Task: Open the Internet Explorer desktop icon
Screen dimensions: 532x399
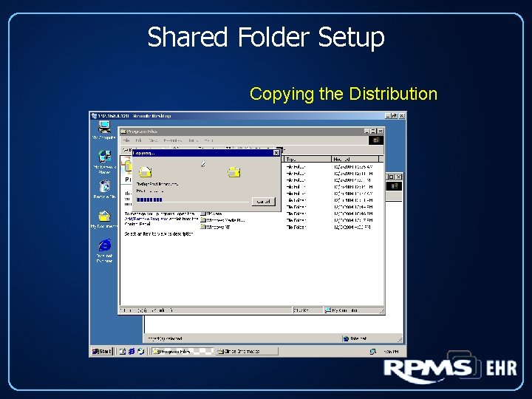Action: click(104, 251)
